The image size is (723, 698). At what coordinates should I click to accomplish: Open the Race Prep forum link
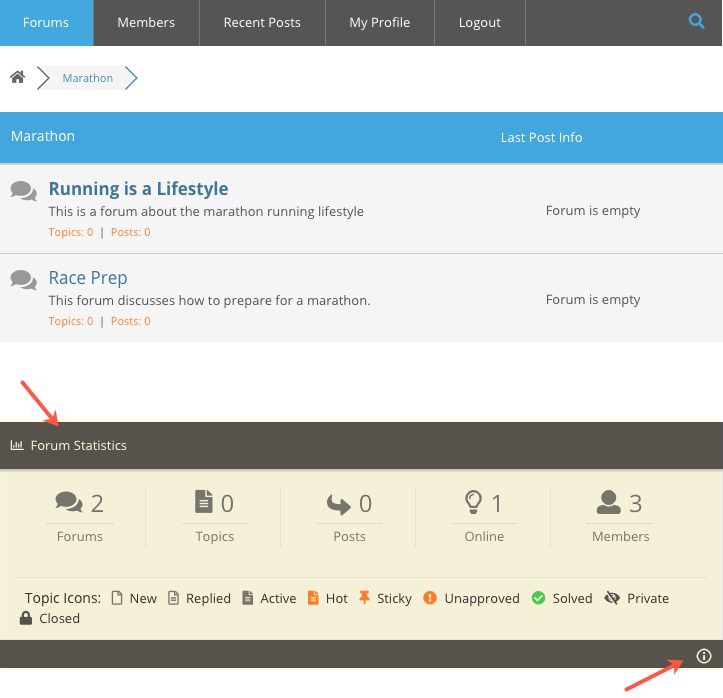pyautogui.click(x=88, y=278)
